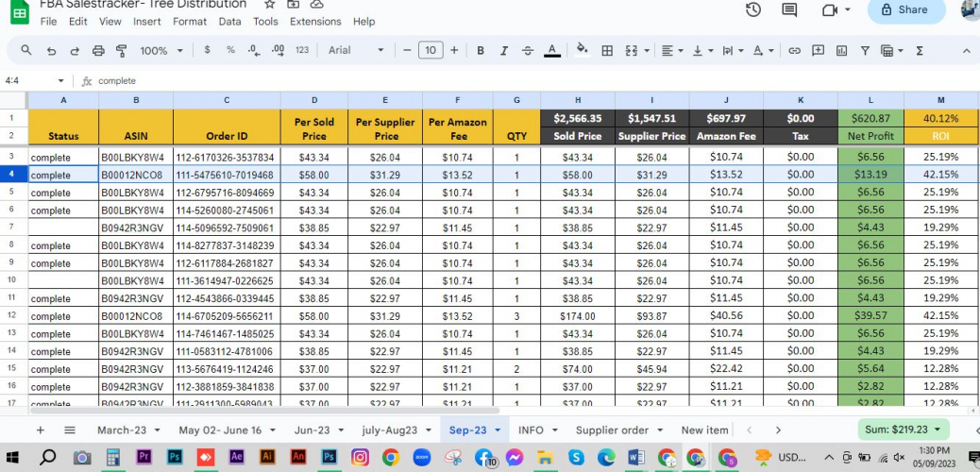
Task: Open the Arial font dropdown
Action: click(x=356, y=50)
